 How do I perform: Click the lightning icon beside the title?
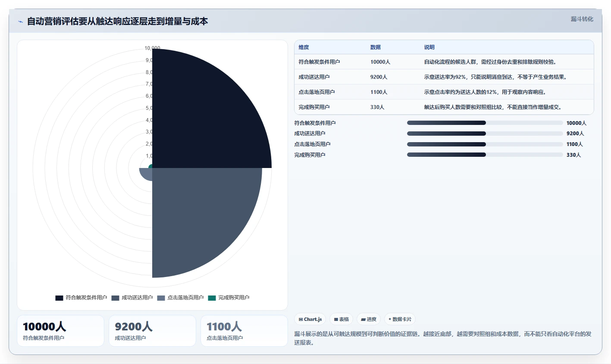point(21,22)
